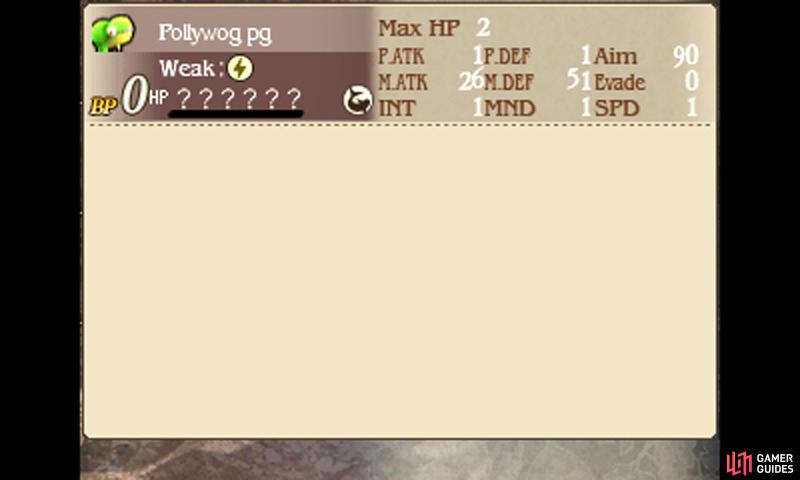Click the INT stat label
Viewport: 800px width, 480px height.
pyautogui.click(x=396, y=108)
